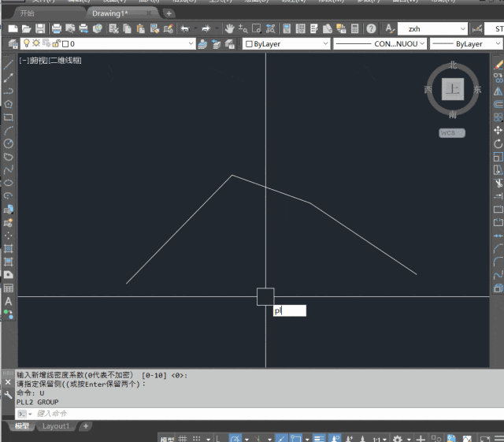Switch to the Layout1 tab

(x=56, y=426)
